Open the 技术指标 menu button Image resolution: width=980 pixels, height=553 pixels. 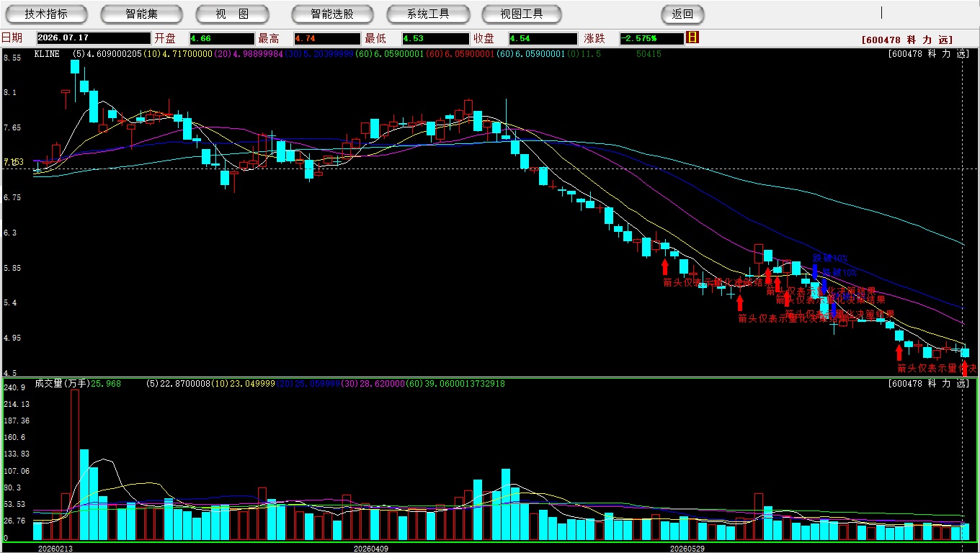click(46, 14)
